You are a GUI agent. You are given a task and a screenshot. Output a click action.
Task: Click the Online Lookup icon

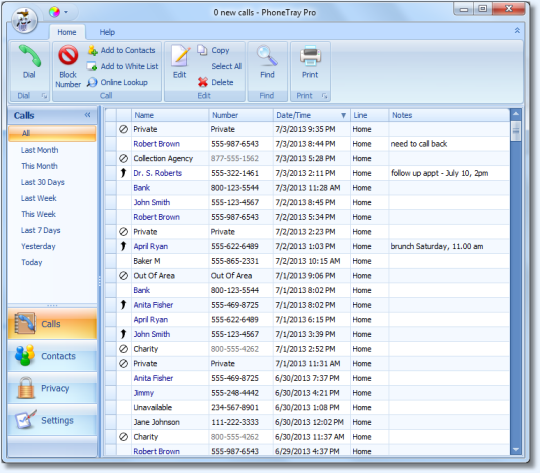(92, 82)
